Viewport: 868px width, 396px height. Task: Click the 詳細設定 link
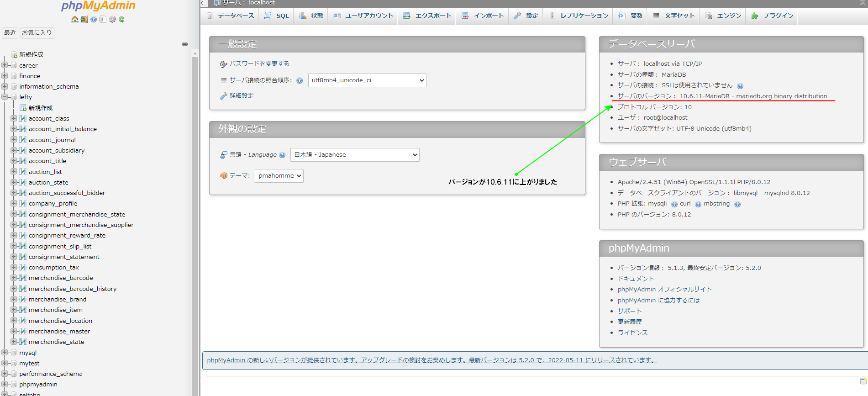242,96
